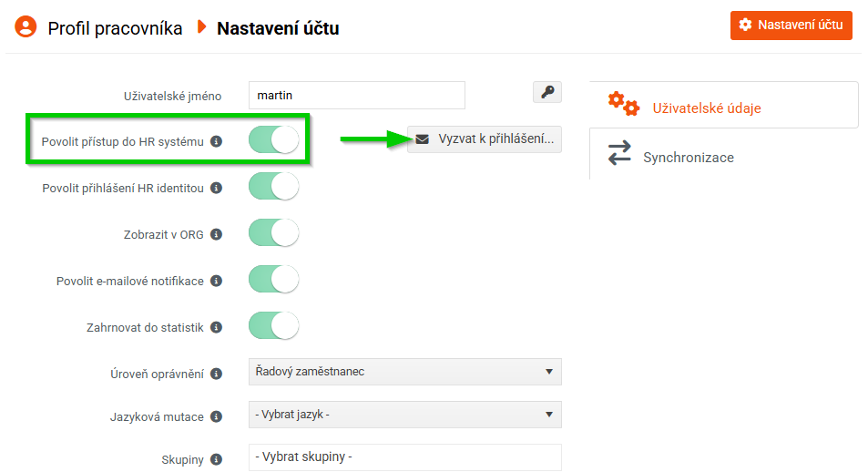Screen dimensions: 868x472
Task: Click info icon beside Povolit přihlášení HR identitou
Action: 216,189
